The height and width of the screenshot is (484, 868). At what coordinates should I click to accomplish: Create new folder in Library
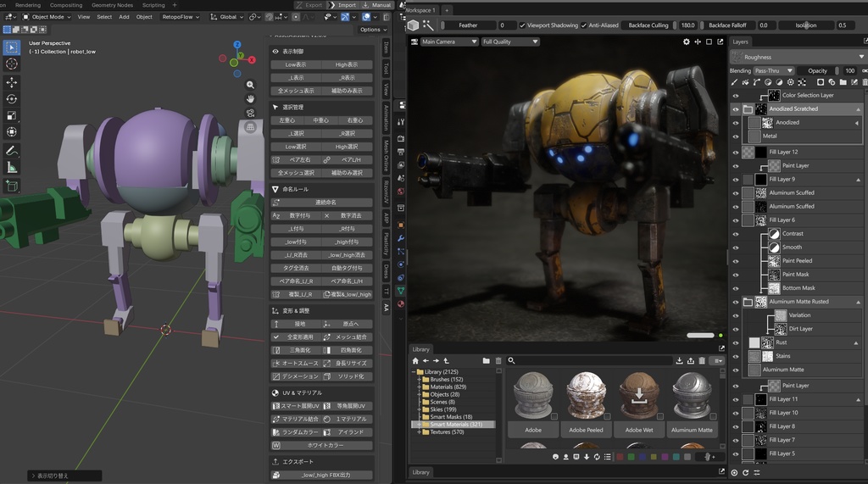(486, 360)
